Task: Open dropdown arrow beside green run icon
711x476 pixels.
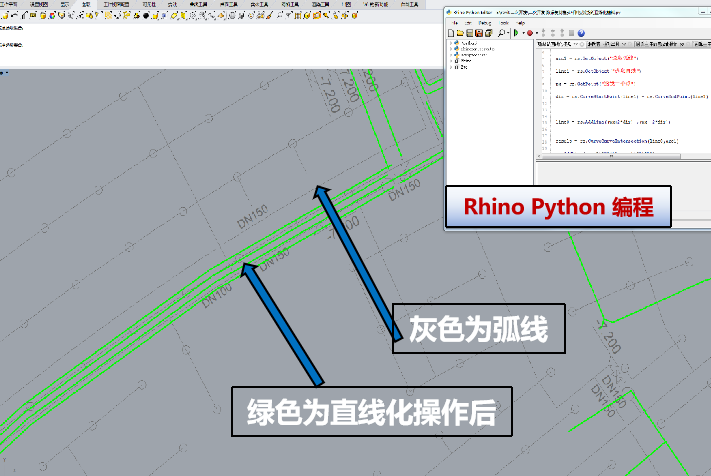Action: (523, 33)
